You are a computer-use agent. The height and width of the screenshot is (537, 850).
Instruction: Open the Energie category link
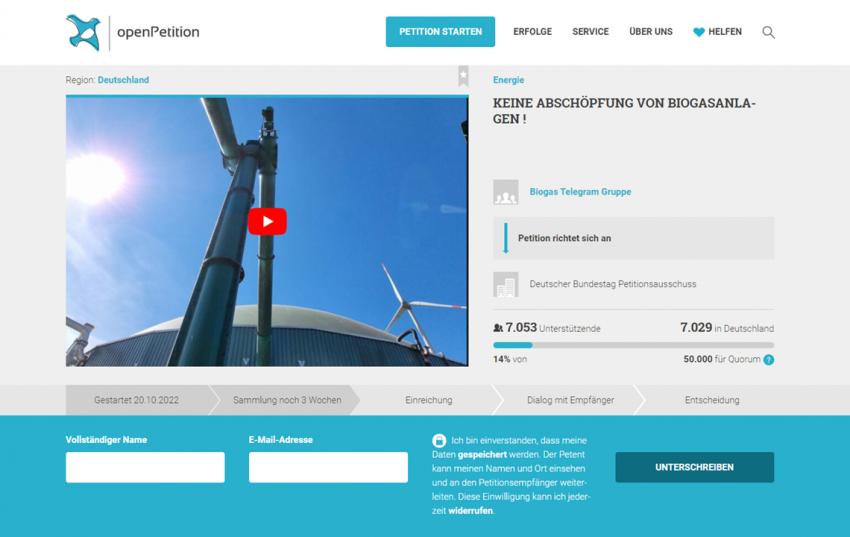pyautogui.click(x=508, y=80)
